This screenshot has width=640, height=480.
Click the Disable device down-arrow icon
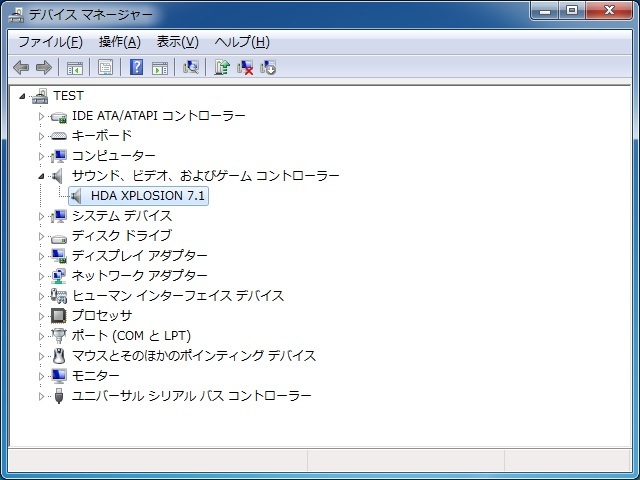[268, 68]
